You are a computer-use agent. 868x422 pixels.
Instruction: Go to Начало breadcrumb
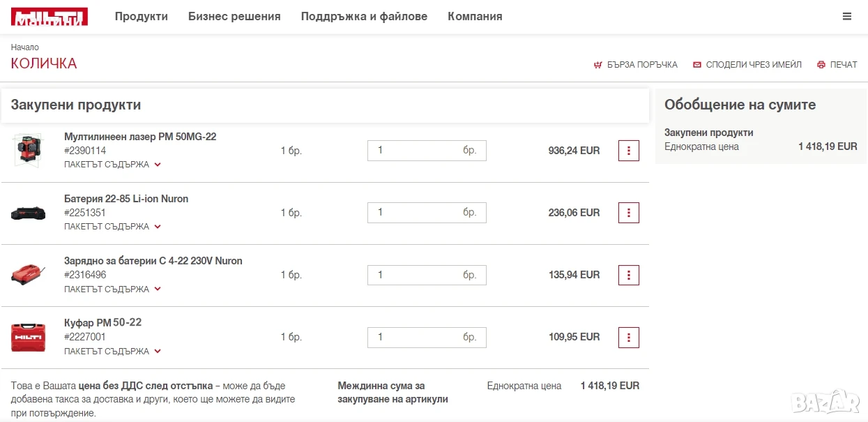coord(25,47)
